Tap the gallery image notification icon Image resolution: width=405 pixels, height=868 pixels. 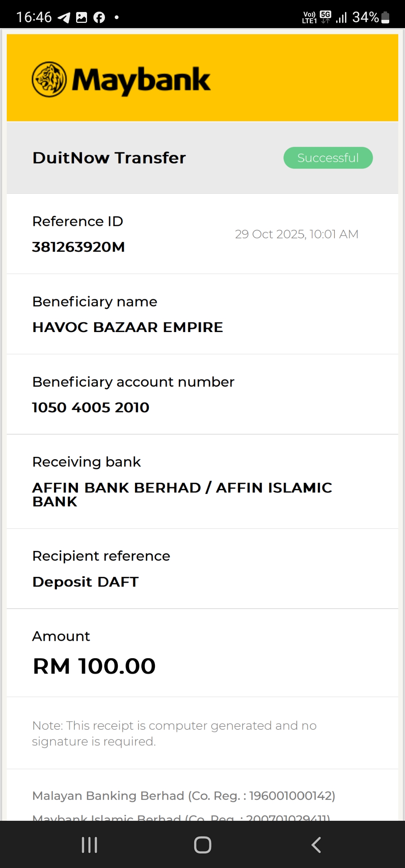click(x=81, y=17)
